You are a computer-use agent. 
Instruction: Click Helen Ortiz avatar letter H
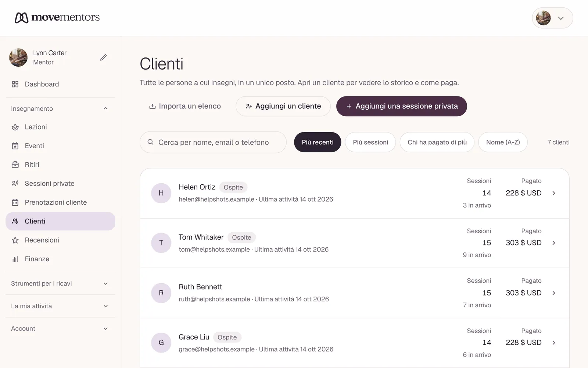pos(161,193)
